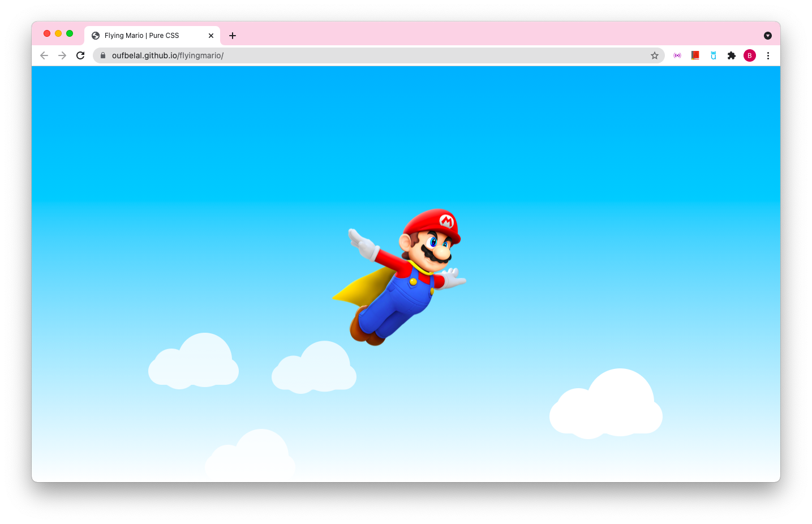
Task: Open a new tab with the plus button
Action: click(232, 35)
